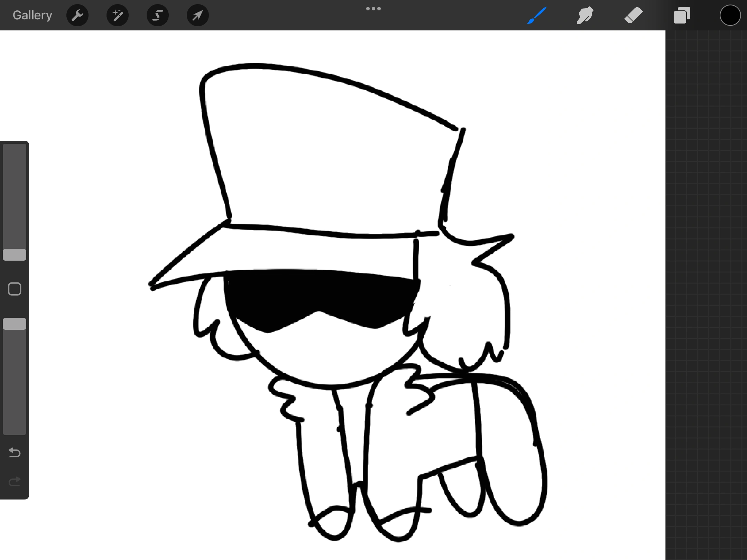Open Adjustments magic wand menu
This screenshot has height=560, width=747.
118,15
